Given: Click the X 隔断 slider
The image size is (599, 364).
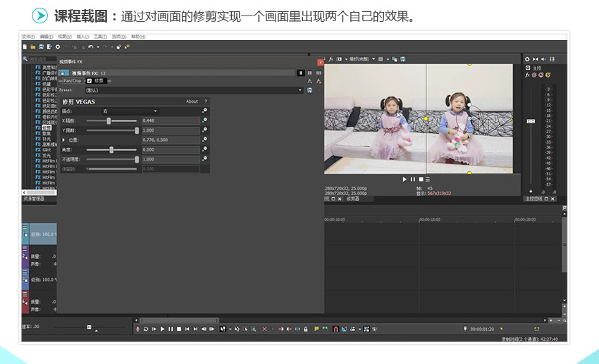Looking at the screenshot, I should [111, 121].
